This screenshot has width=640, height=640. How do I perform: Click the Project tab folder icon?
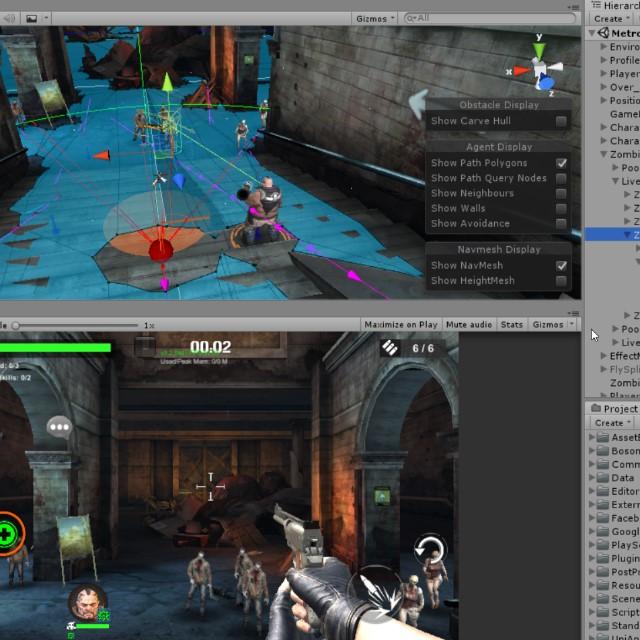(596, 408)
